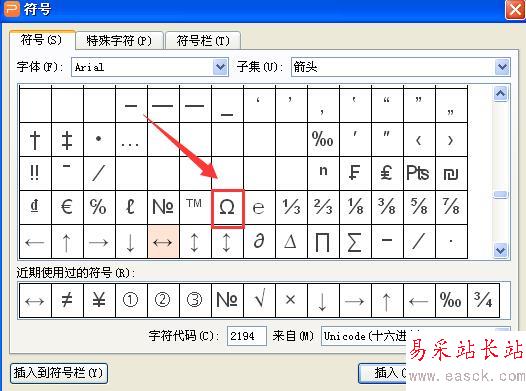Pick the one-third fraction symbol
The image size is (526, 391).
click(291, 208)
